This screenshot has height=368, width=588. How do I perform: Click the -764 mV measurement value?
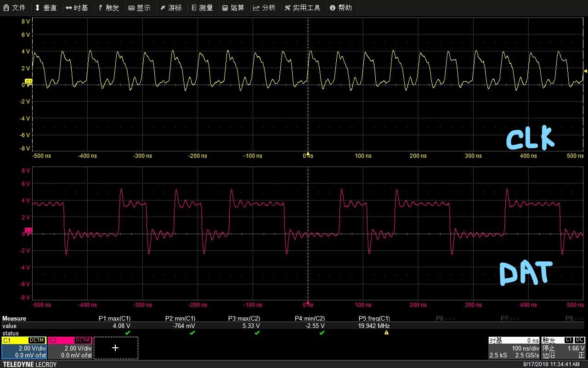click(x=184, y=326)
